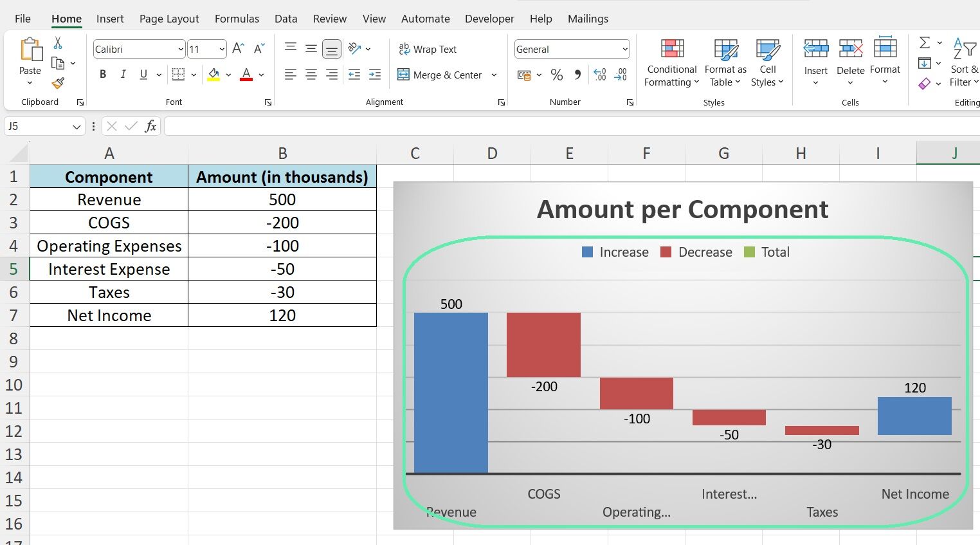Screen dimensions: 980x545
Task: Click inside the formula bar
Action: click(572, 126)
